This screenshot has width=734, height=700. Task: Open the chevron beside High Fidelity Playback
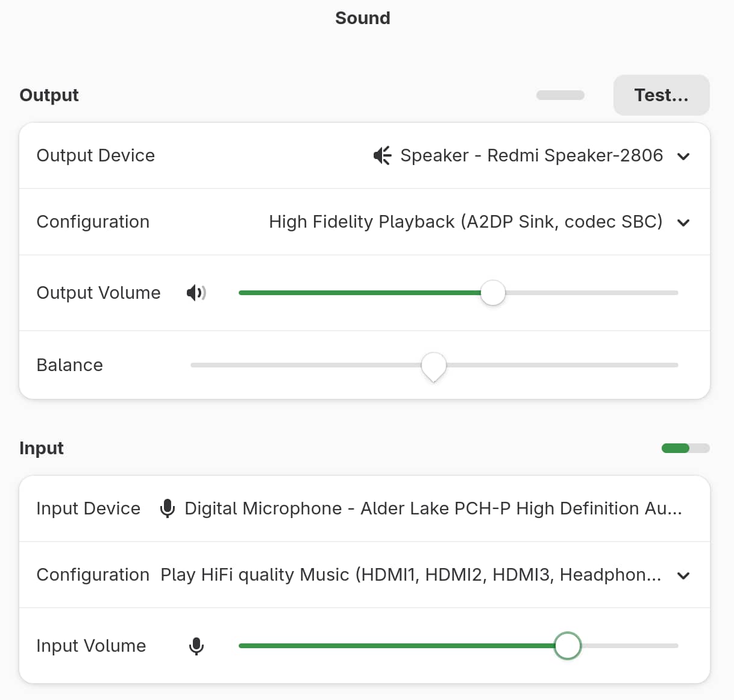click(683, 223)
